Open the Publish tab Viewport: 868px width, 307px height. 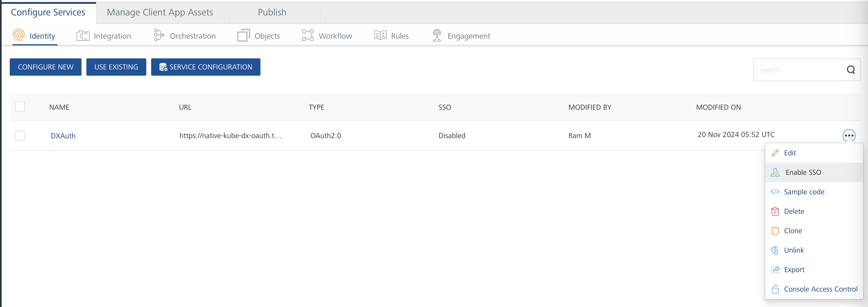pyautogui.click(x=272, y=12)
